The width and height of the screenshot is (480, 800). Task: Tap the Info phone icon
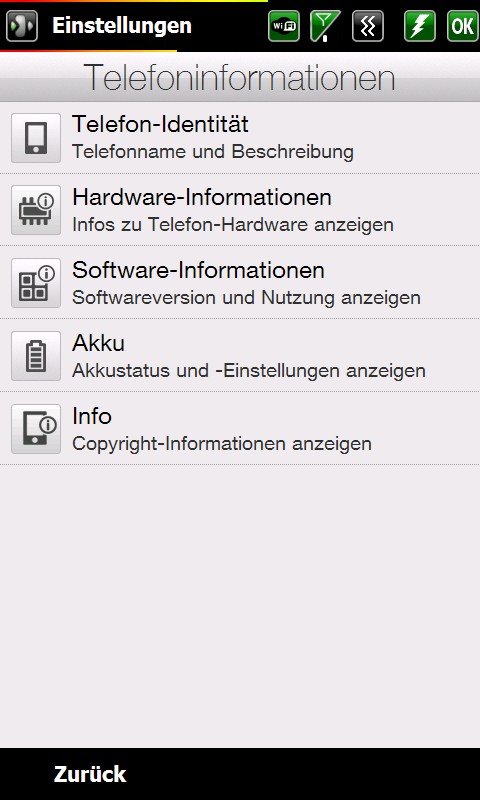36,429
